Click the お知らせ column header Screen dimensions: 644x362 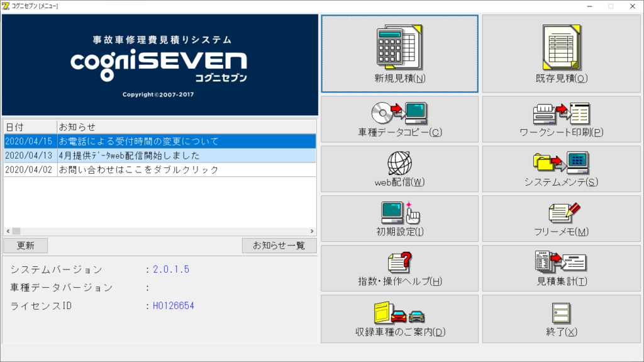[x=186, y=127]
